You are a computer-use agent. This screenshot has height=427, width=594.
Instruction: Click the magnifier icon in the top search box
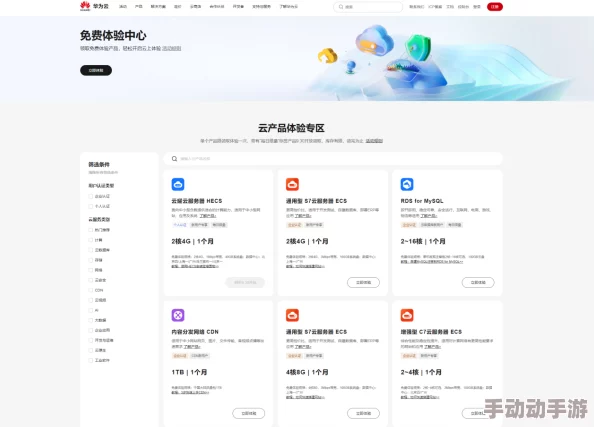coord(341,7)
